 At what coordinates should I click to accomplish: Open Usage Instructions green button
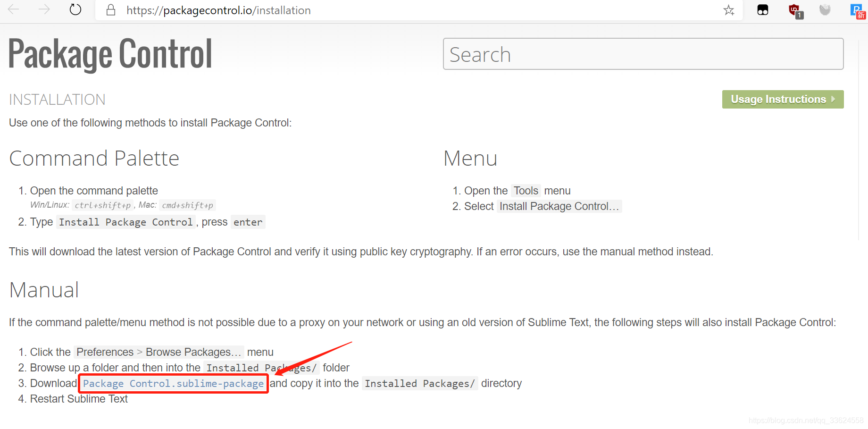pos(783,99)
